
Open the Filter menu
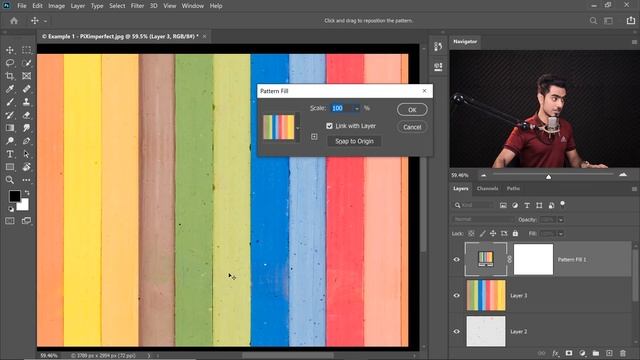pos(137,6)
